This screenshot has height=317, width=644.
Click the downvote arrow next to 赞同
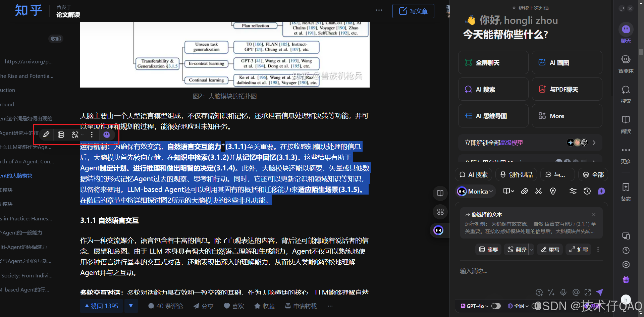tap(131, 306)
